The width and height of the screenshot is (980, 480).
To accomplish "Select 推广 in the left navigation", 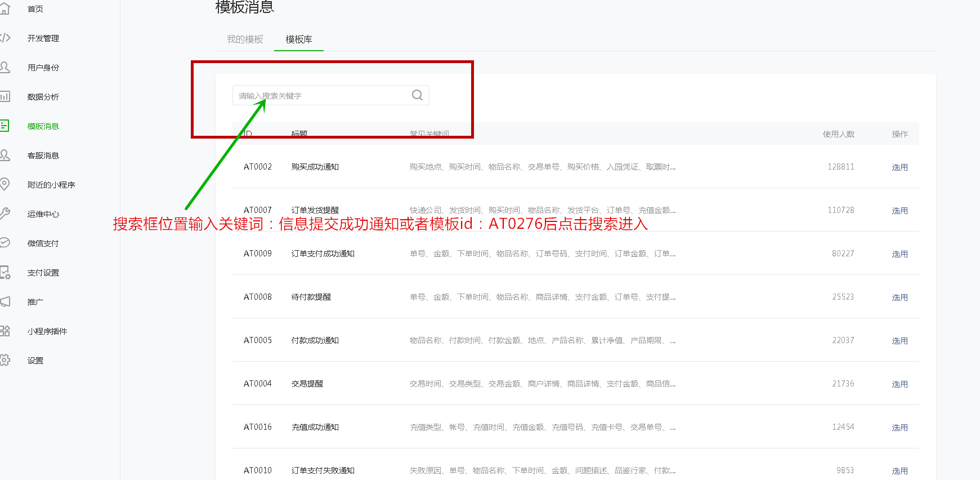I will point(35,302).
